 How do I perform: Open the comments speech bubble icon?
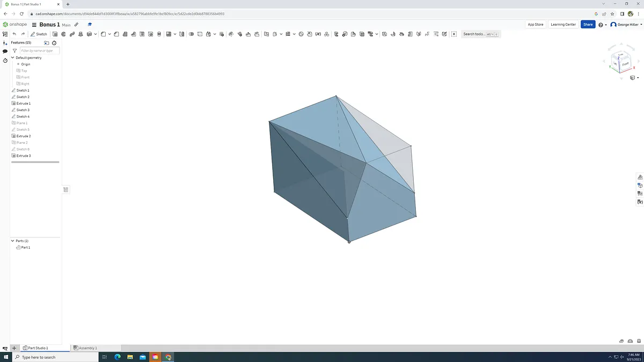pos(5,51)
